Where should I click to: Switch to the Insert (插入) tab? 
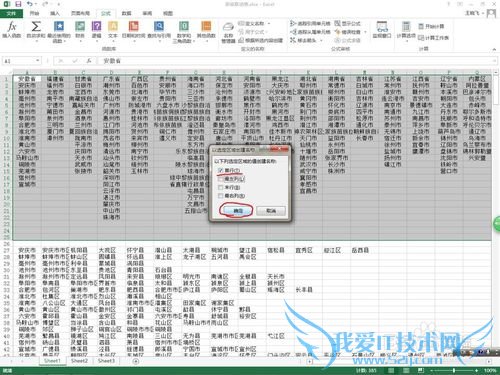[55, 13]
